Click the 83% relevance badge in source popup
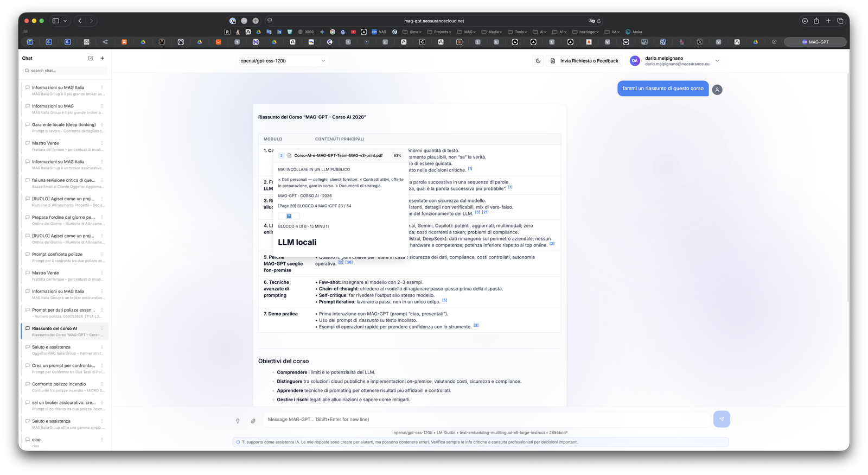This screenshot has width=868, height=475. click(x=398, y=155)
